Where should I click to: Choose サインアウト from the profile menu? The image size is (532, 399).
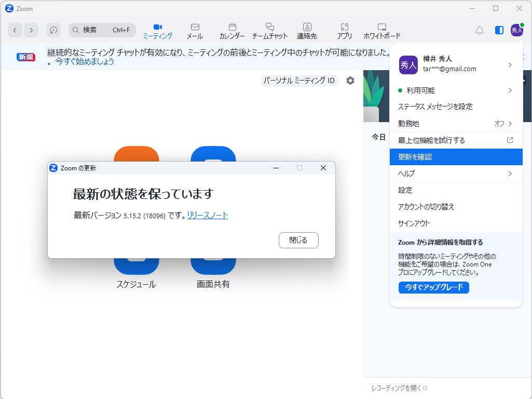tap(456, 223)
